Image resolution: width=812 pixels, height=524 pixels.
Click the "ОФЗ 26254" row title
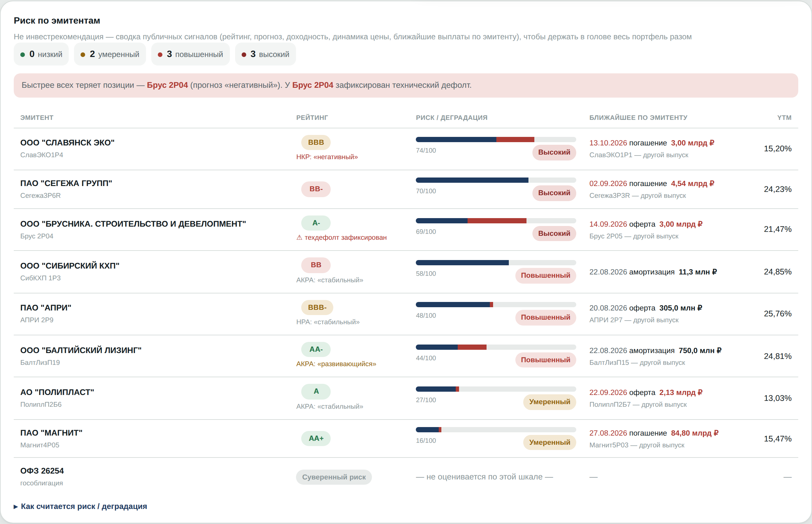tap(42, 471)
